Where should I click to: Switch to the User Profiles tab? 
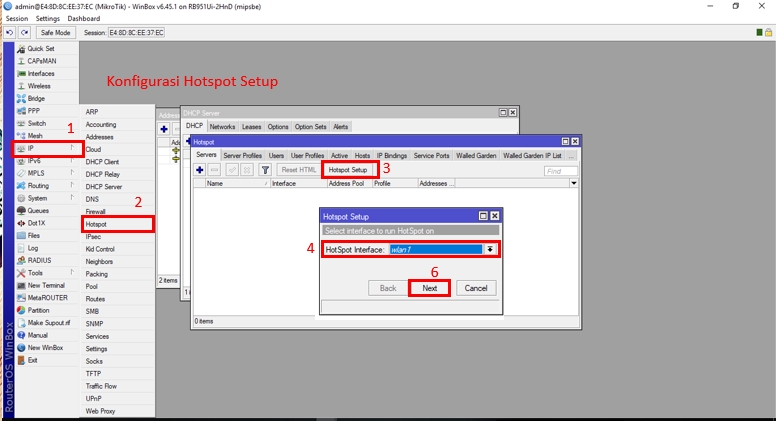pyautogui.click(x=307, y=155)
